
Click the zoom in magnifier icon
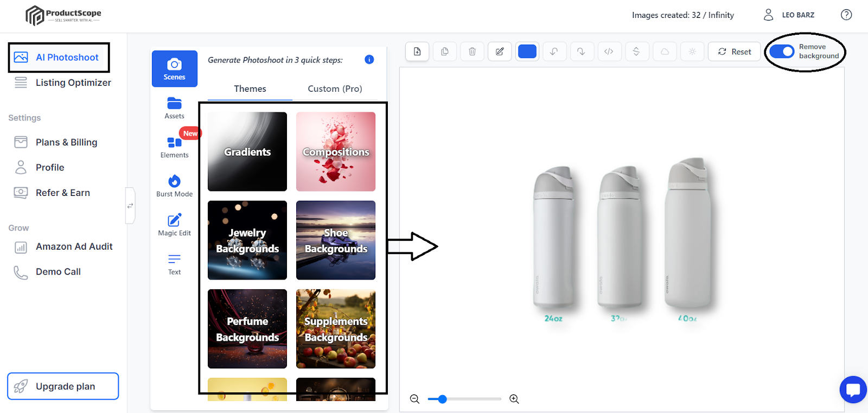click(x=514, y=399)
